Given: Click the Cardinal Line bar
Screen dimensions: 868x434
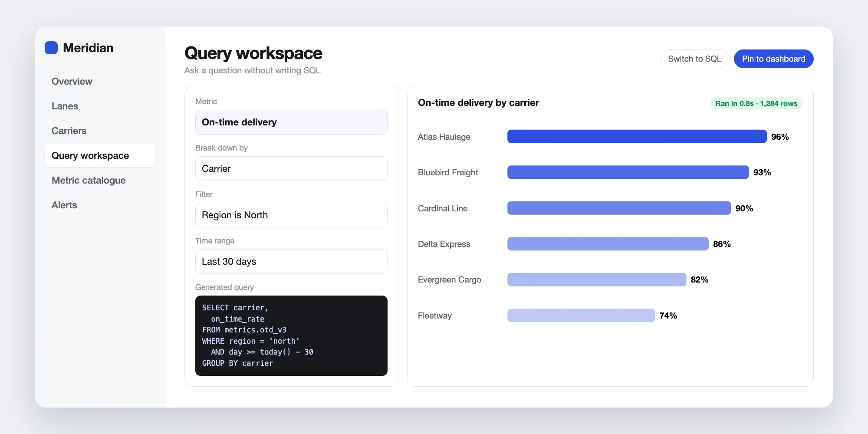Looking at the screenshot, I should (619, 208).
